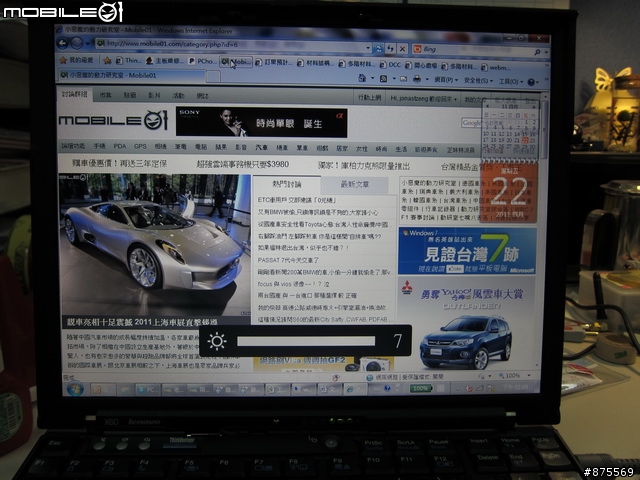640x480 pixels.
Task: Open the GPS category in navigation bar
Action: (140, 146)
